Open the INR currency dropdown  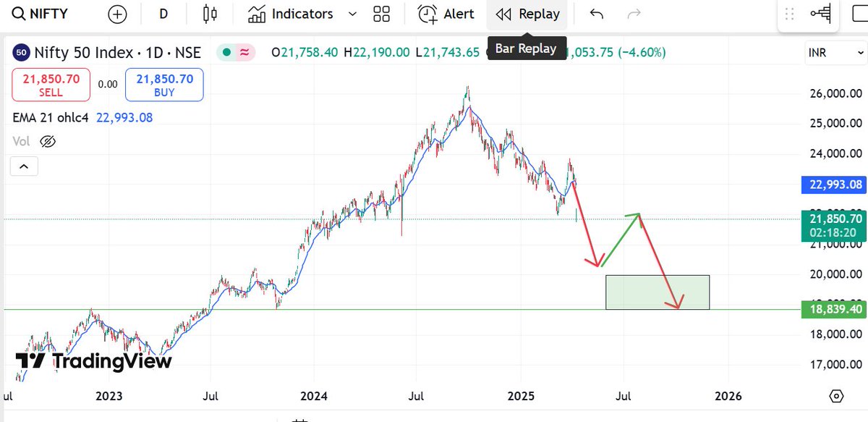[x=835, y=52]
